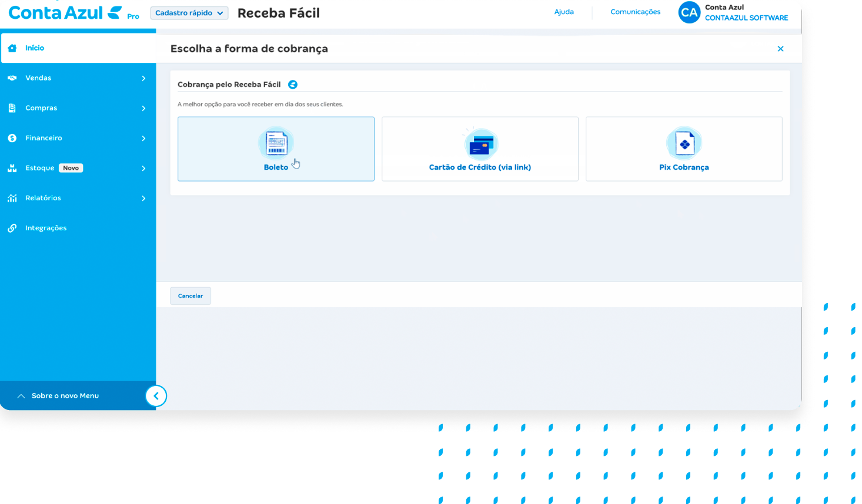Collapse the sidebar with round arrow button
This screenshot has width=862, height=504.
(x=156, y=396)
